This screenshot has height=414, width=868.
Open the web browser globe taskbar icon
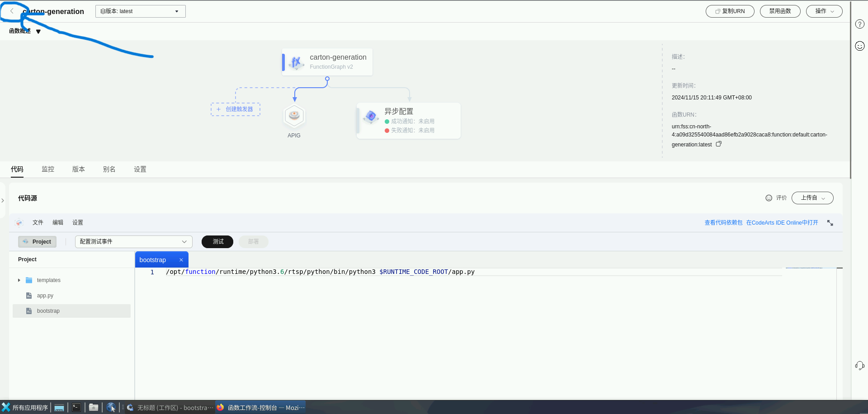point(111,408)
